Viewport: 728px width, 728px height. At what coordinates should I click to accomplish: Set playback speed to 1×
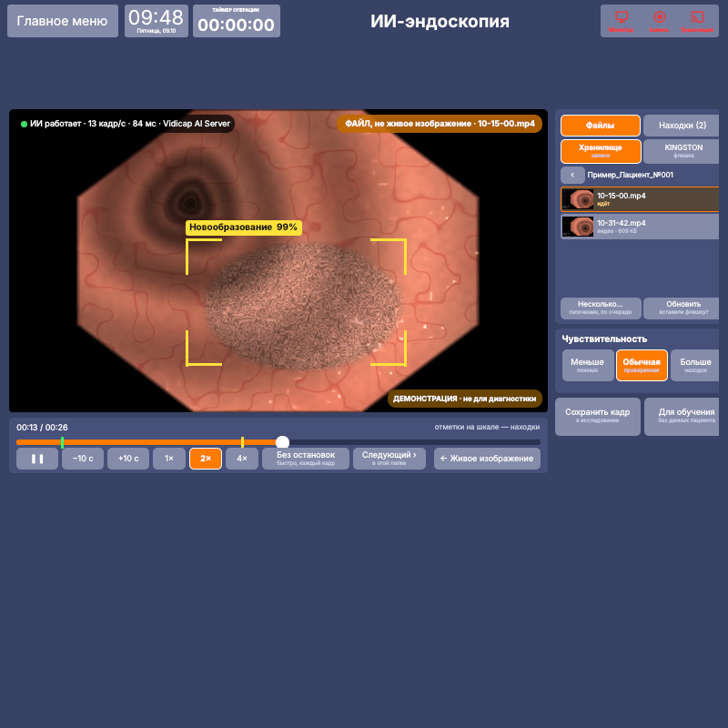(169, 459)
